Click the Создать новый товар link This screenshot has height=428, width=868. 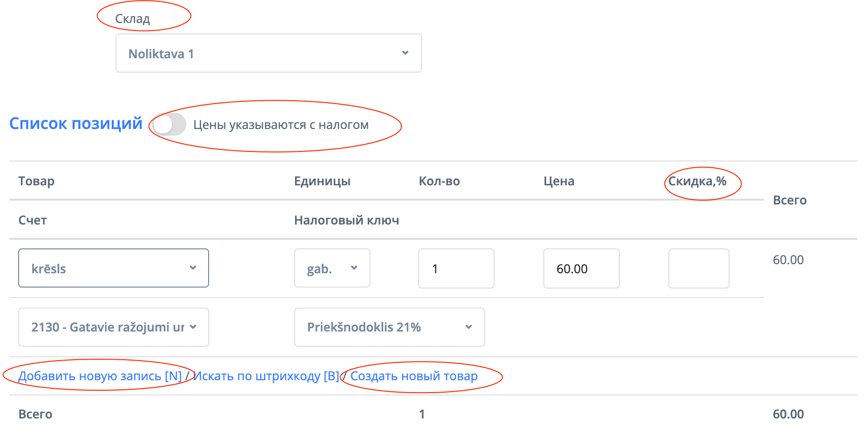tap(414, 376)
